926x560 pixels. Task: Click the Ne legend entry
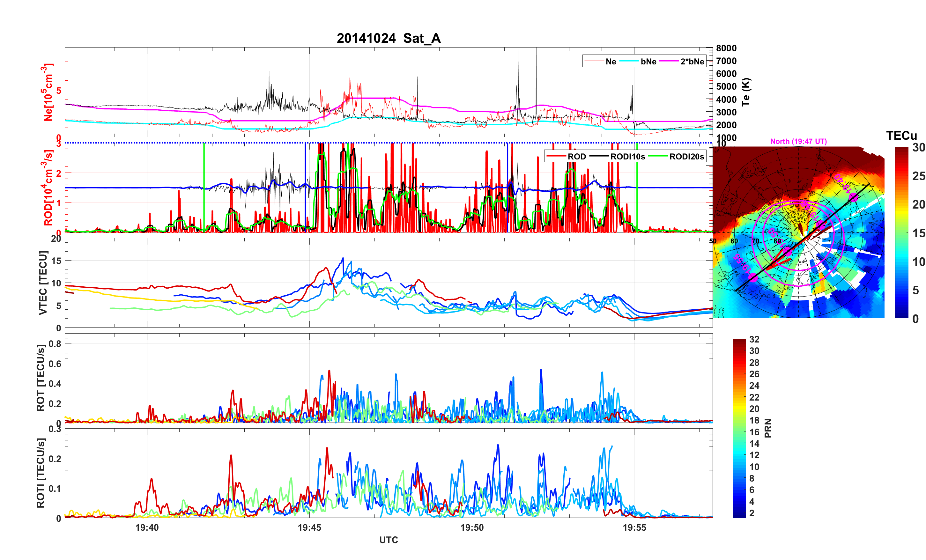[611, 61]
